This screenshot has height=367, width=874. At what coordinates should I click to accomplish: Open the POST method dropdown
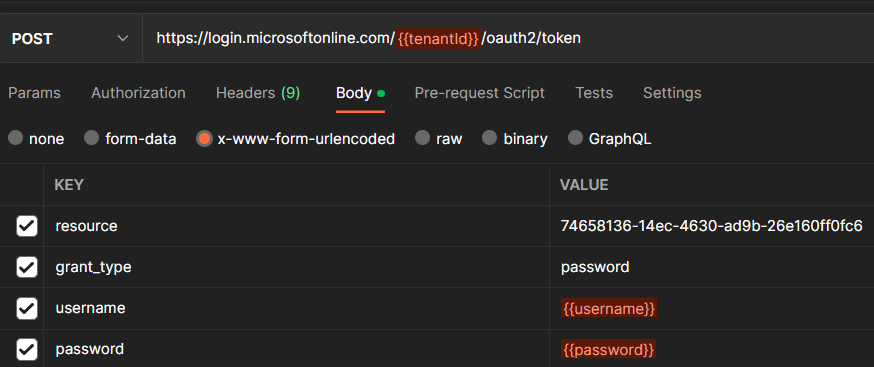pyautogui.click(x=71, y=38)
